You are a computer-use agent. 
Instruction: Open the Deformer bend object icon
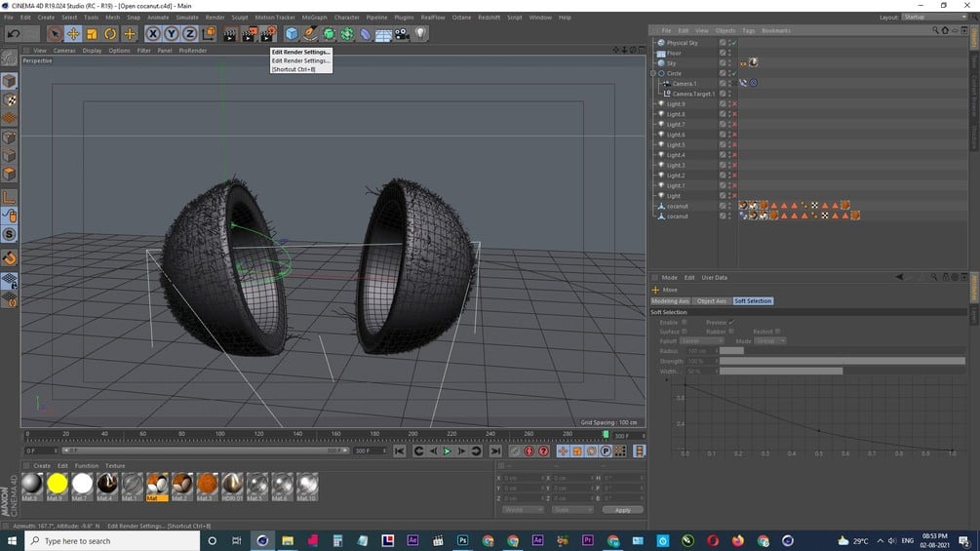365,34
